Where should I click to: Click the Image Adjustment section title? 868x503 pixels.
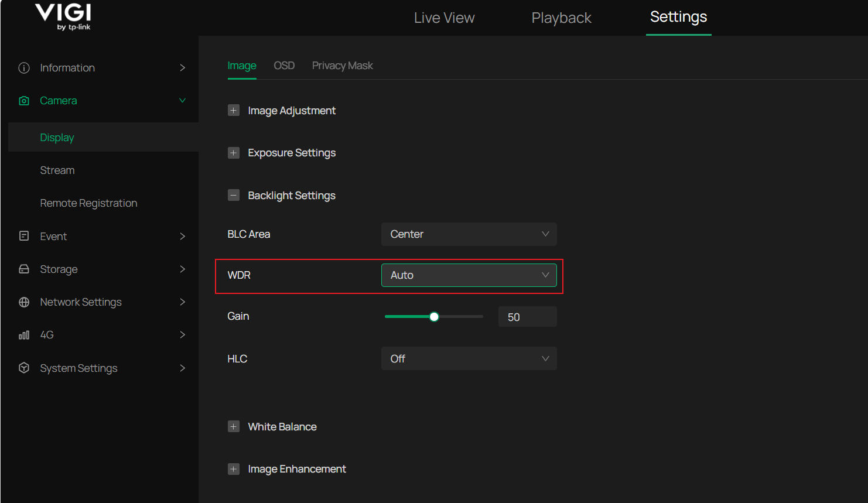click(x=292, y=111)
